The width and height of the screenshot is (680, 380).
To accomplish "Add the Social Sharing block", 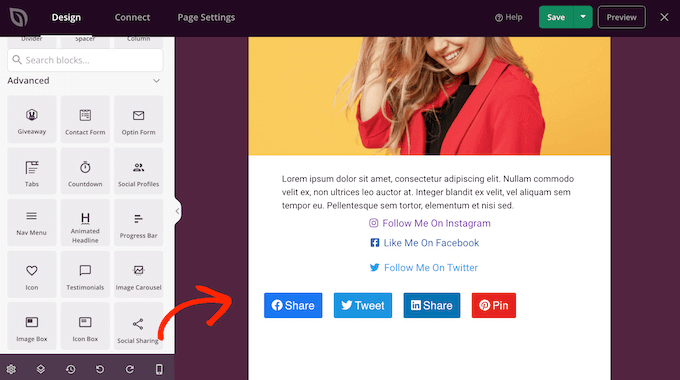I will [x=138, y=326].
